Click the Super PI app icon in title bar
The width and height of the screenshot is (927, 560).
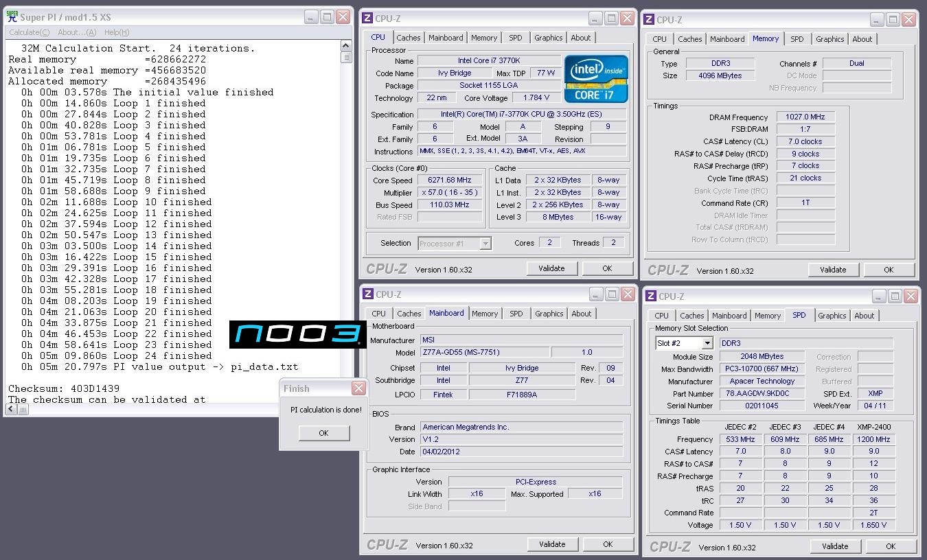tap(12, 16)
